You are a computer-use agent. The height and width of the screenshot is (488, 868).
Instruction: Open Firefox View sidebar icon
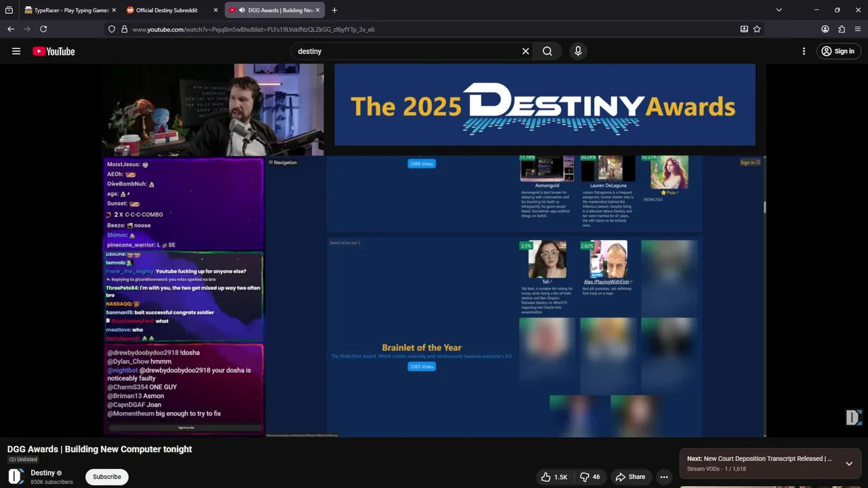tap(9, 10)
